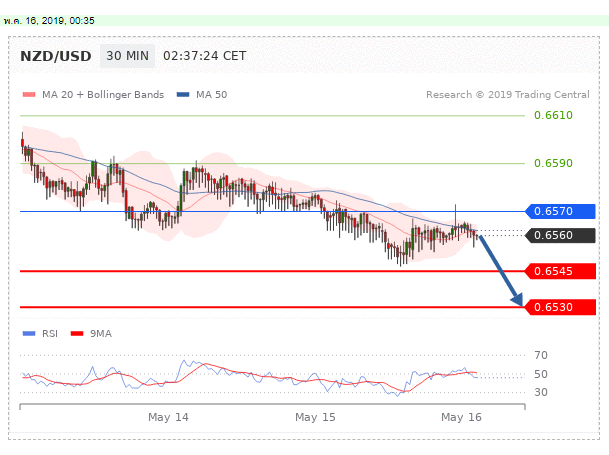609x455 pixels.
Task: Click the MA 50 blue legend swatch
Action: [x=183, y=94]
